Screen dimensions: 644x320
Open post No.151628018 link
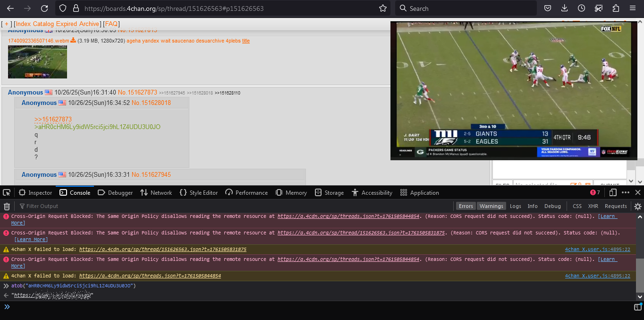(151, 103)
